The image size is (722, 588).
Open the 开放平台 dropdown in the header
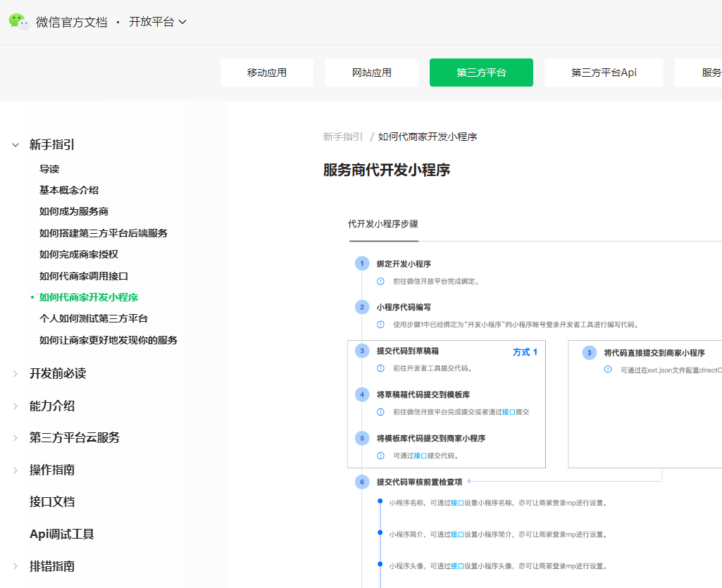pos(158,22)
